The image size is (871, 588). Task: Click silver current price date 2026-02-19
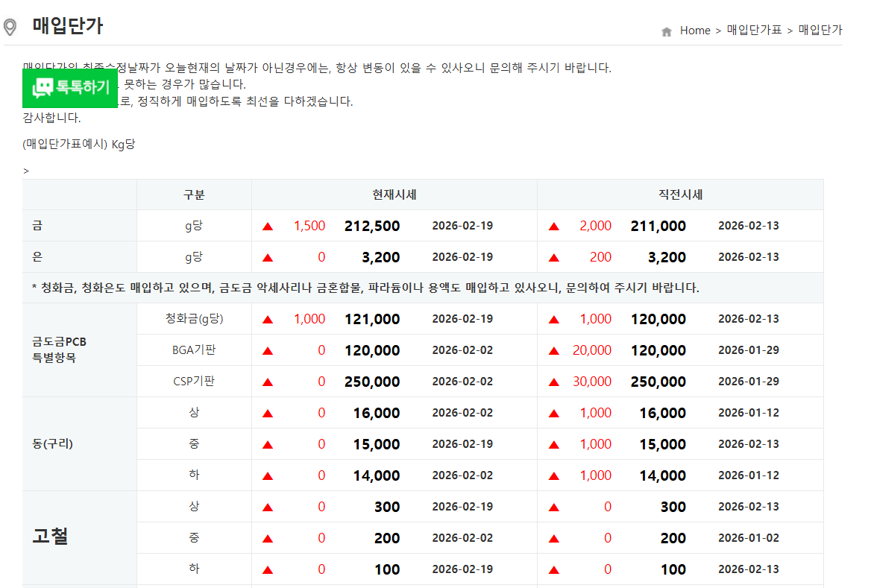[462, 257]
